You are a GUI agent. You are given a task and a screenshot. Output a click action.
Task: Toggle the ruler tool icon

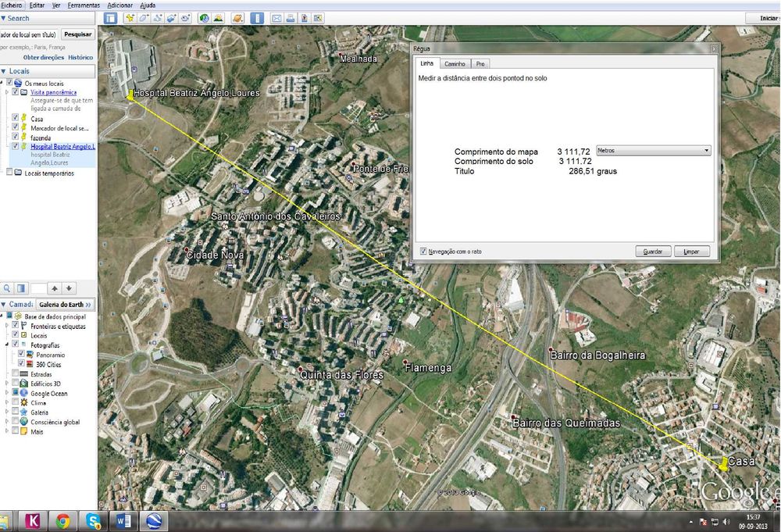(257, 19)
